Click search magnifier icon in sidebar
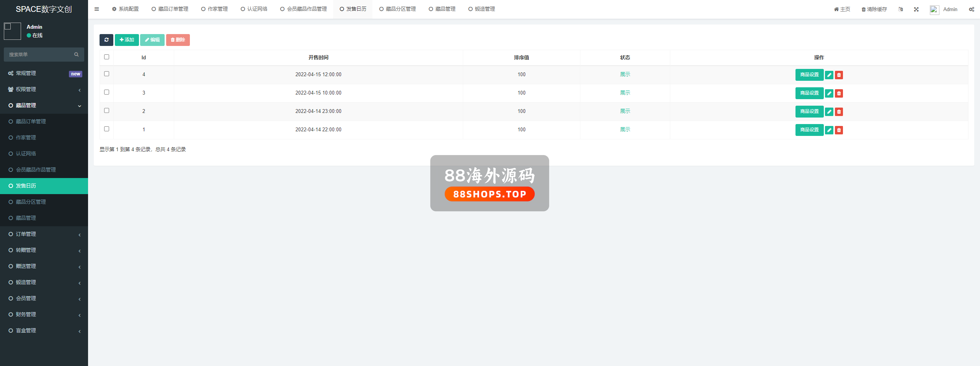Image resolution: width=980 pixels, height=366 pixels. [77, 55]
